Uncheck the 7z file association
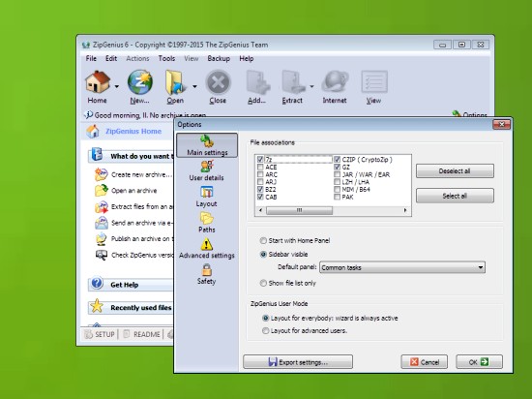532x399 pixels. coord(260,159)
